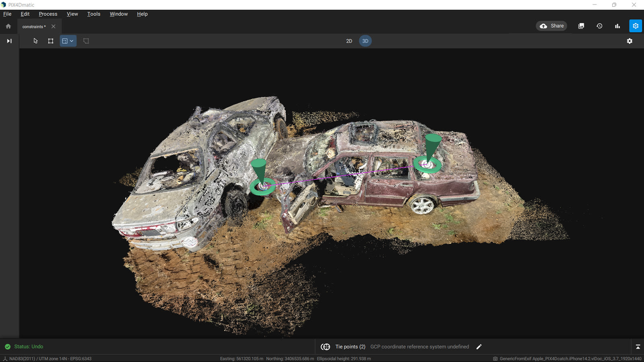The width and height of the screenshot is (644, 362).
Task: Collapse the bottom status panel
Action: coord(638,346)
